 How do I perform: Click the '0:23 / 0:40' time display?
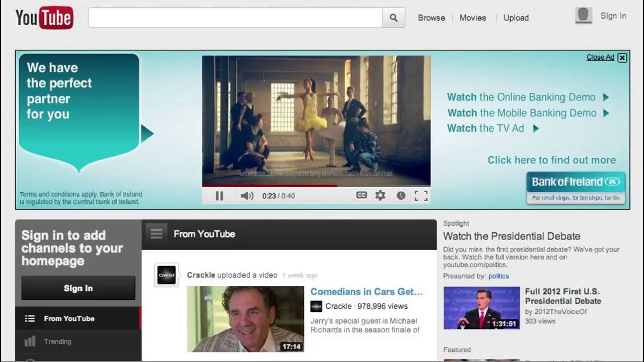pos(279,196)
